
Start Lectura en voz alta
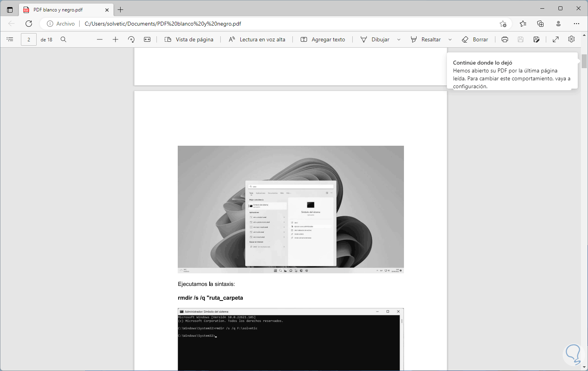tap(257, 39)
